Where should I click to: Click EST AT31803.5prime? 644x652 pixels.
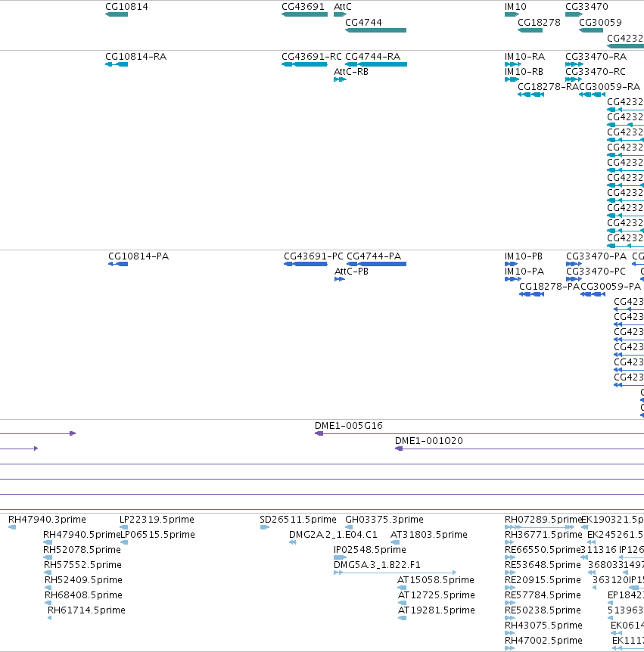pyautogui.click(x=395, y=542)
